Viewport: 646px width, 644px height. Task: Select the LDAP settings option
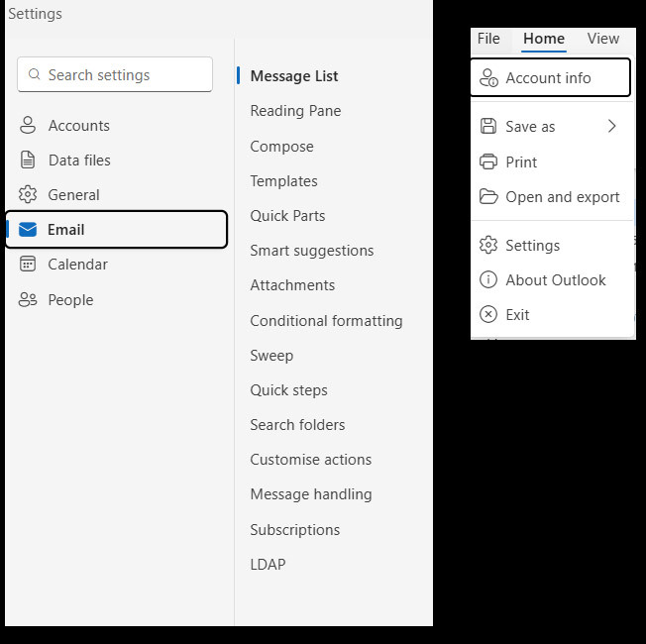point(268,564)
